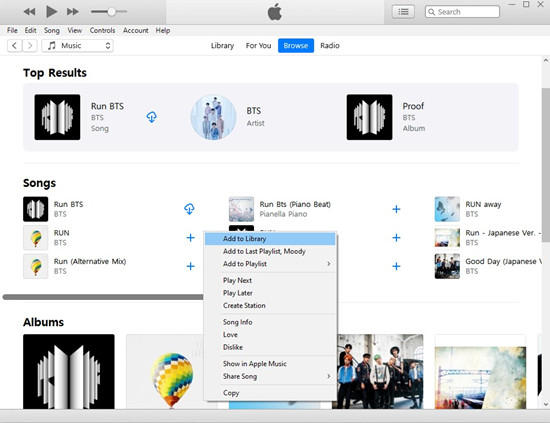Download Run BTS in Top Results

[x=152, y=117]
